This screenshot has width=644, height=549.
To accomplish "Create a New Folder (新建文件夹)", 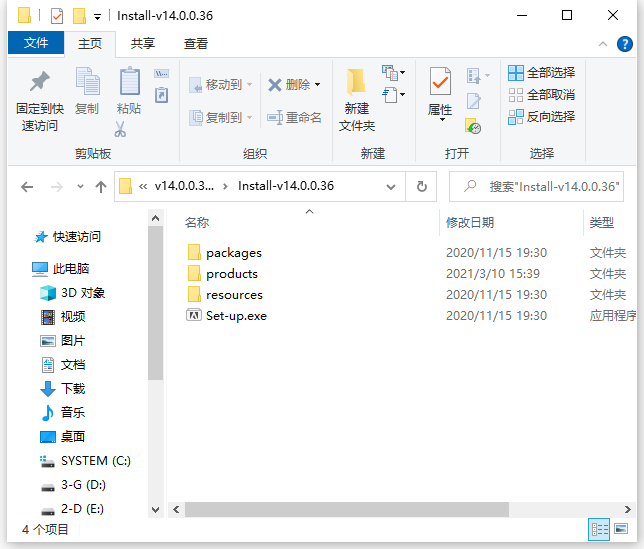I will tap(356, 100).
